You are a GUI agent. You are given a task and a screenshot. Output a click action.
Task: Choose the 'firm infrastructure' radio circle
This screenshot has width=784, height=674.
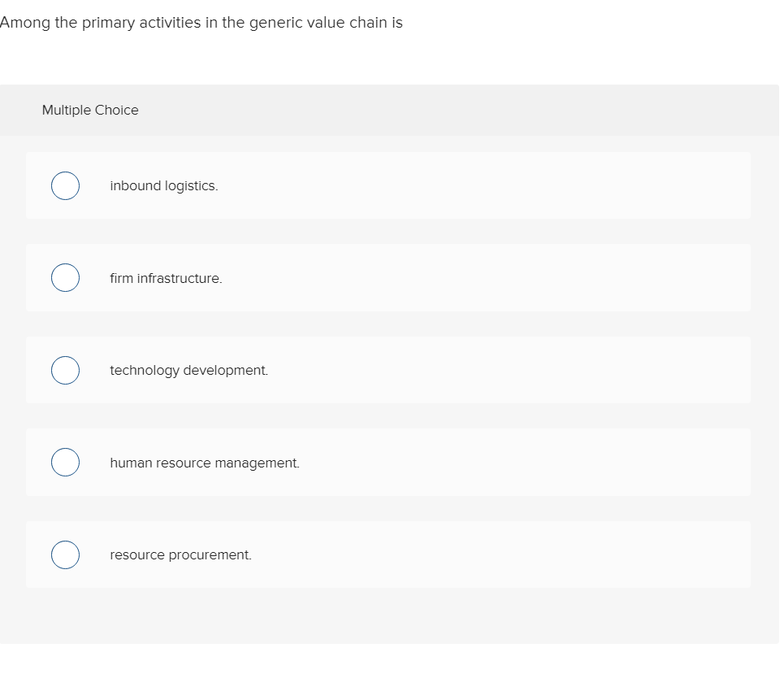tap(65, 278)
